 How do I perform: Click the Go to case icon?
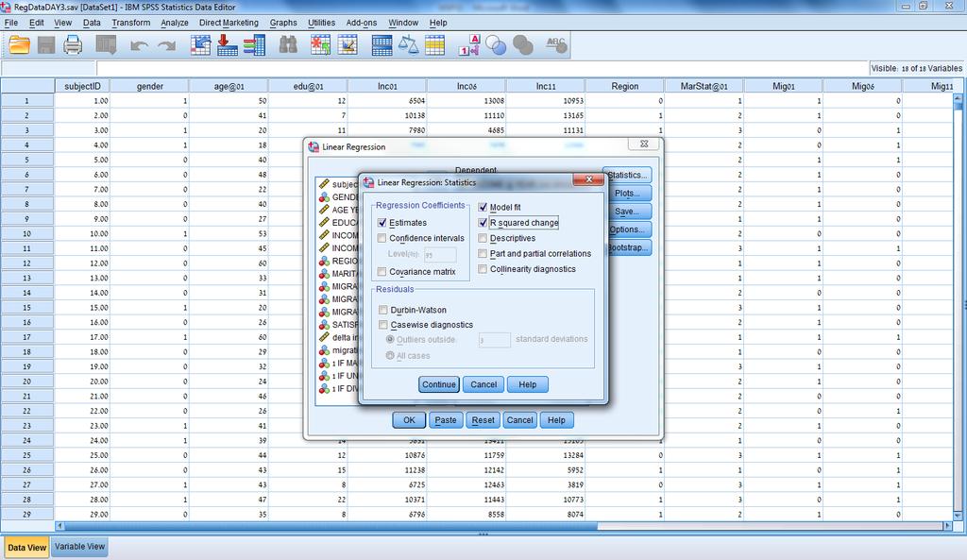(x=200, y=45)
